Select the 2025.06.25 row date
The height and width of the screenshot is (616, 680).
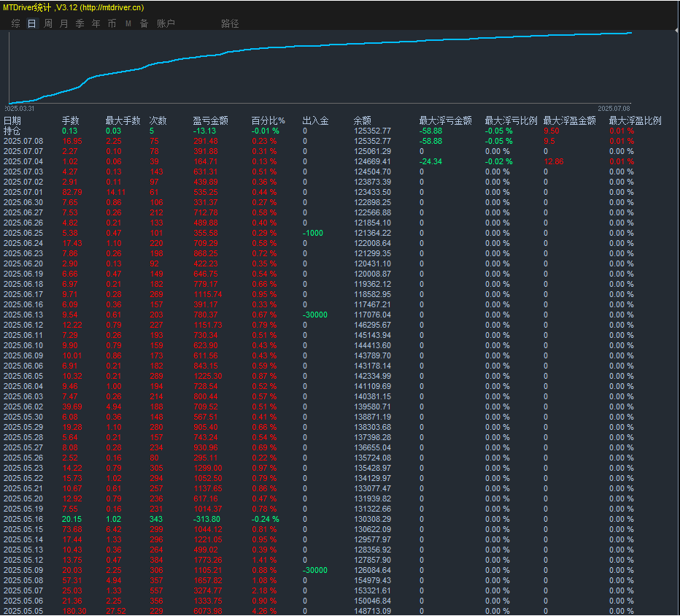point(23,233)
